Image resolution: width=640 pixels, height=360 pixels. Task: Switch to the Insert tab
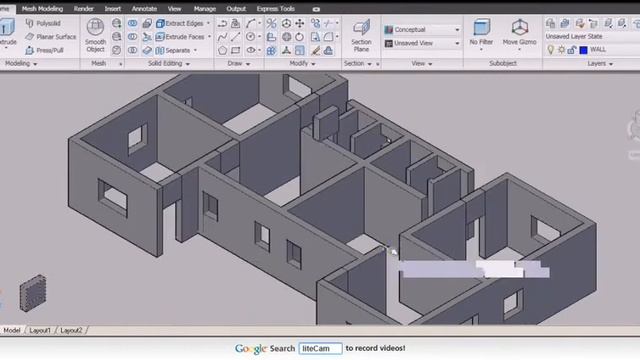tap(113, 9)
